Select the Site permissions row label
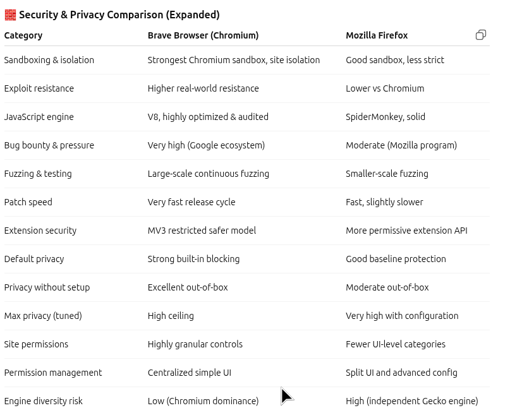The height and width of the screenshot is (420, 510). pyautogui.click(x=36, y=344)
